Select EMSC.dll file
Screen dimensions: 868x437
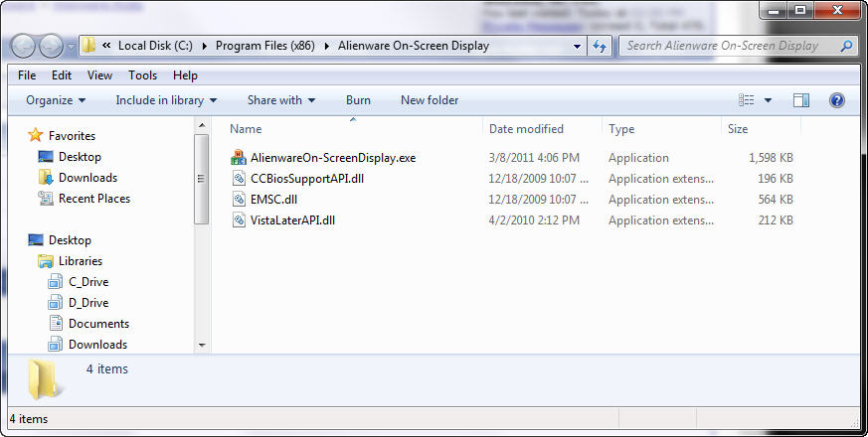(x=273, y=200)
